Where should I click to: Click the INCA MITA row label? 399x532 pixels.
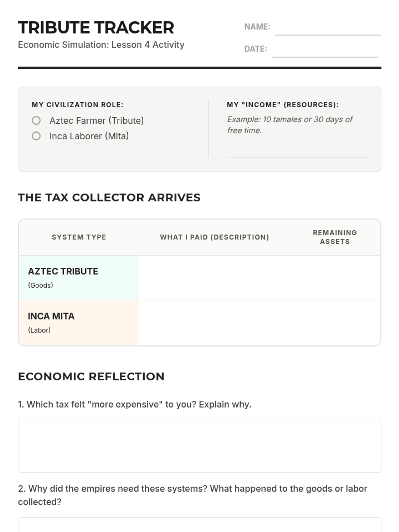click(x=51, y=316)
